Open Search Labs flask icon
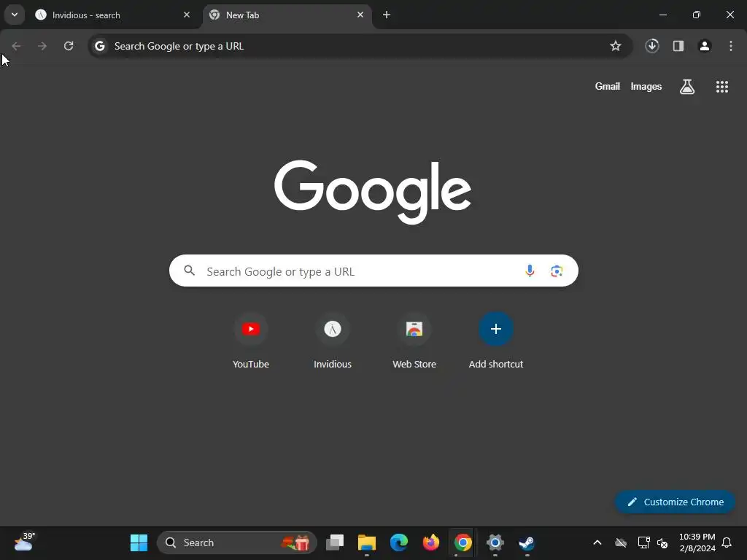Screen dimensions: 747x560 (687, 86)
